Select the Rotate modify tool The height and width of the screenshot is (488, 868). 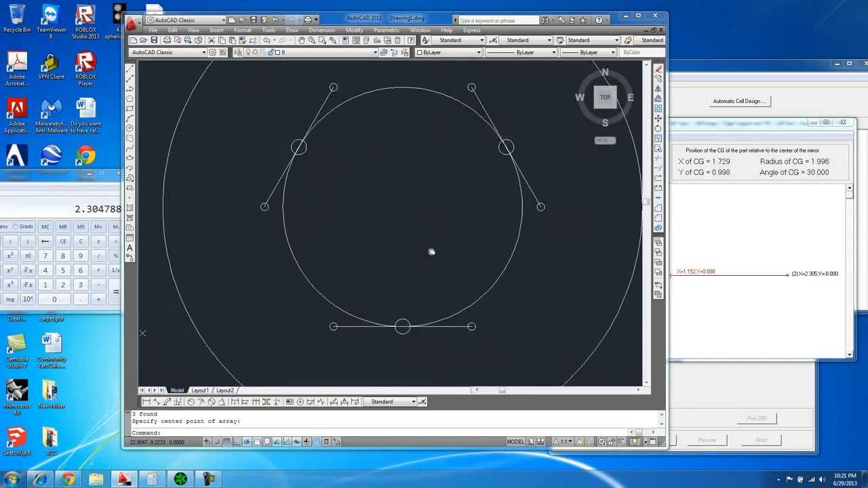pos(658,128)
